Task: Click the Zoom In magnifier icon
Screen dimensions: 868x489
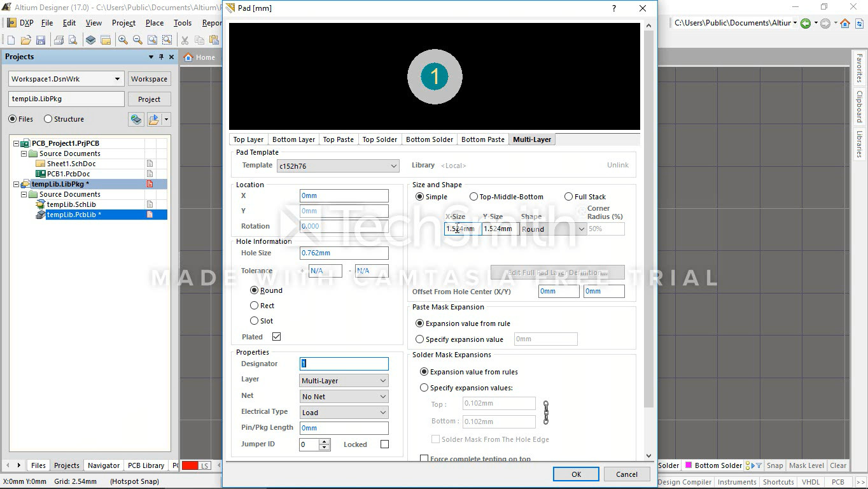Action: point(123,40)
